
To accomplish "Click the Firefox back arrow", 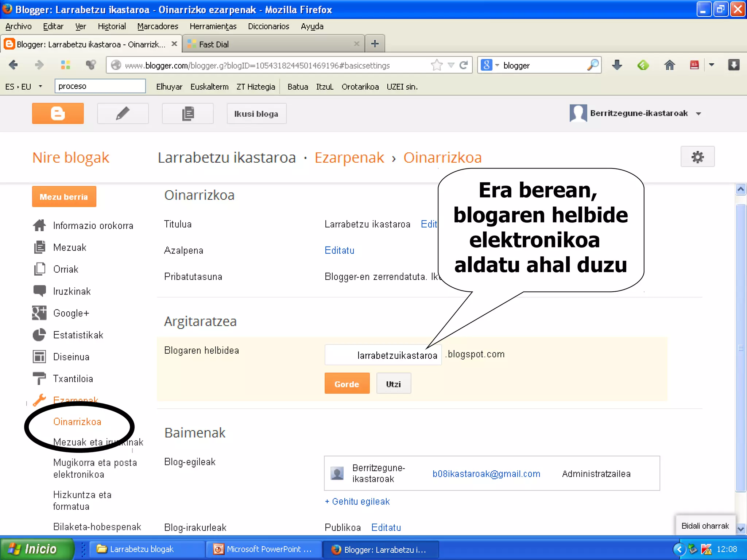I will (x=13, y=65).
